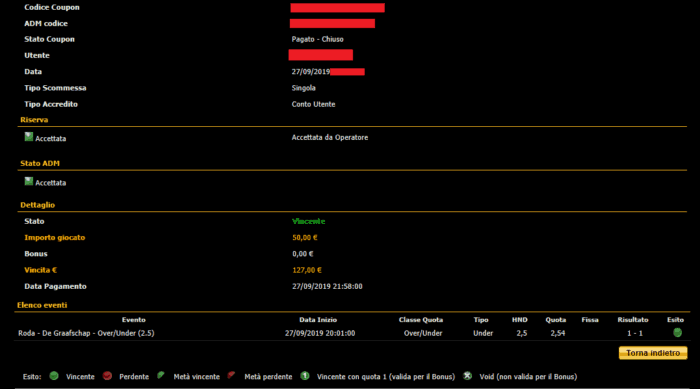Screen dimensions: 700x389
Task: Click the 'Classe Quota' column header
Action: click(421, 320)
